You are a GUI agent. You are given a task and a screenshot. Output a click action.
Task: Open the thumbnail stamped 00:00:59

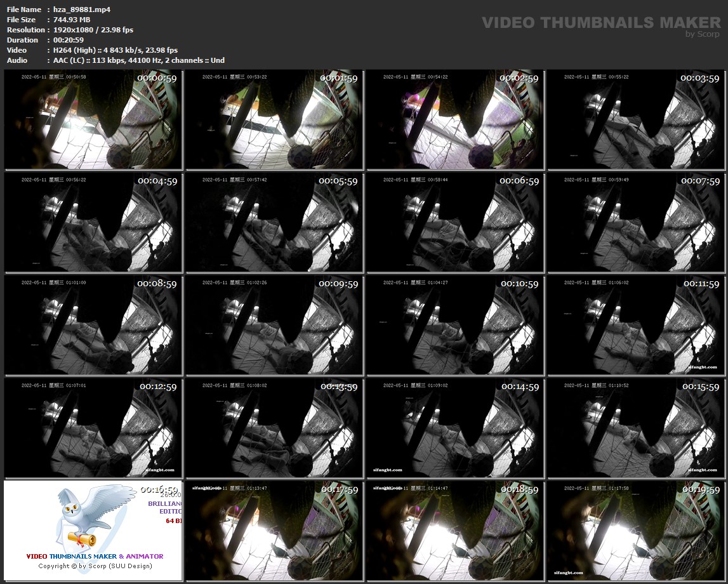[93, 120]
